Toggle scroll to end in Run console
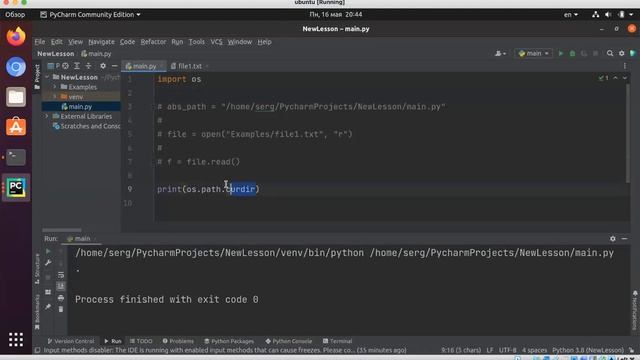Viewport: 640px width, 360px height. [61, 286]
